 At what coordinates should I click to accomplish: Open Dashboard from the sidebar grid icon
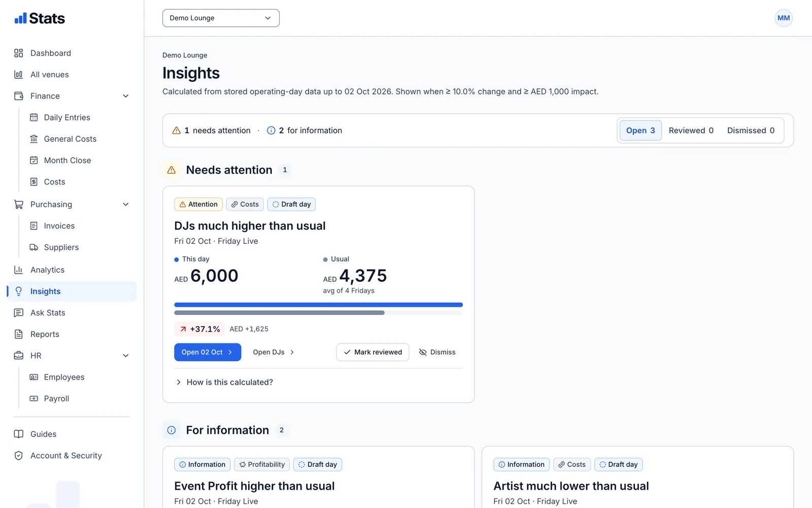[x=19, y=53]
